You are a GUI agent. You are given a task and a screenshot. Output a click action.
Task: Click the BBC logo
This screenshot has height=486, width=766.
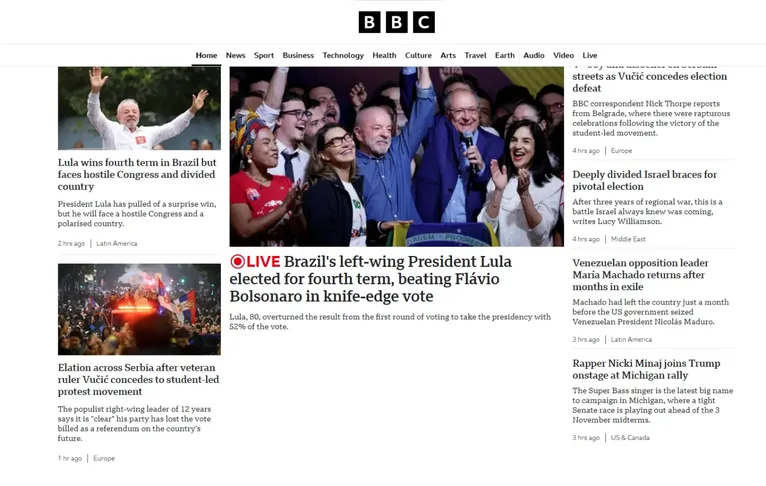click(396, 22)
